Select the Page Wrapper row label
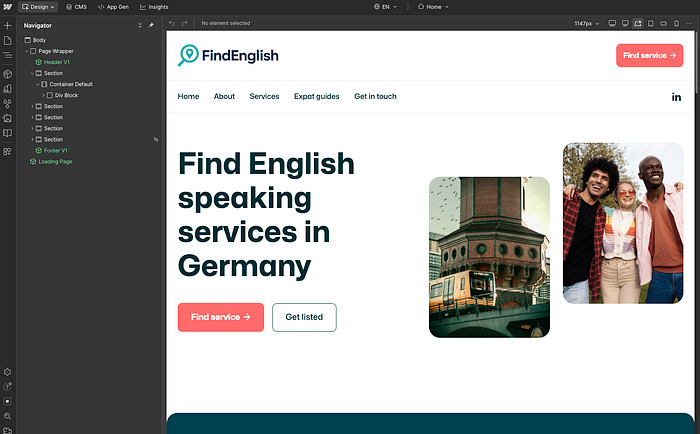The height and width of the screenshot is (434, 700). pyautogui.click(x=56, y=51)
